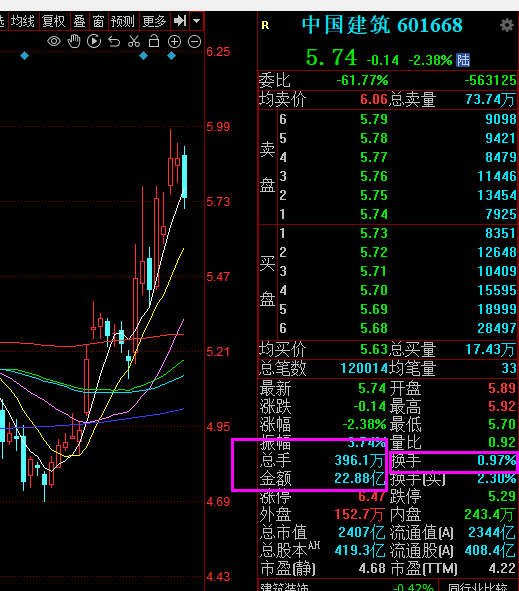Open the dropdown arrow beside the jump-to-end icon
Viewport: 519px width, 591px height.
pos(196,21)
